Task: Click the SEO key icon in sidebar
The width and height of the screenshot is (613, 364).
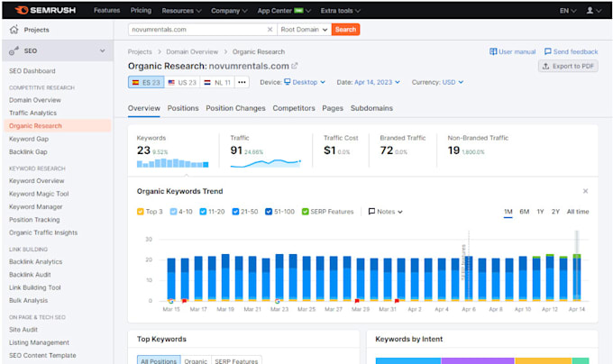Action: click(x=14, y=50)
